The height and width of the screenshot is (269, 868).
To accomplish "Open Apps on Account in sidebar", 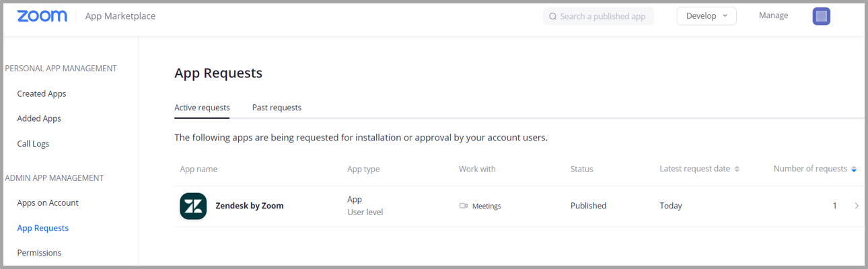I will [48, 202].
